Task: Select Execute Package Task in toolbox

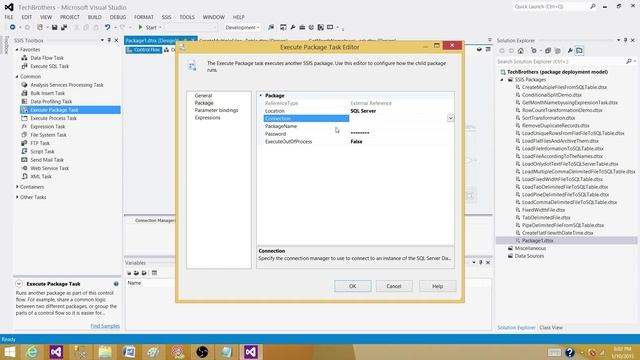Action: tap(70, 110)
